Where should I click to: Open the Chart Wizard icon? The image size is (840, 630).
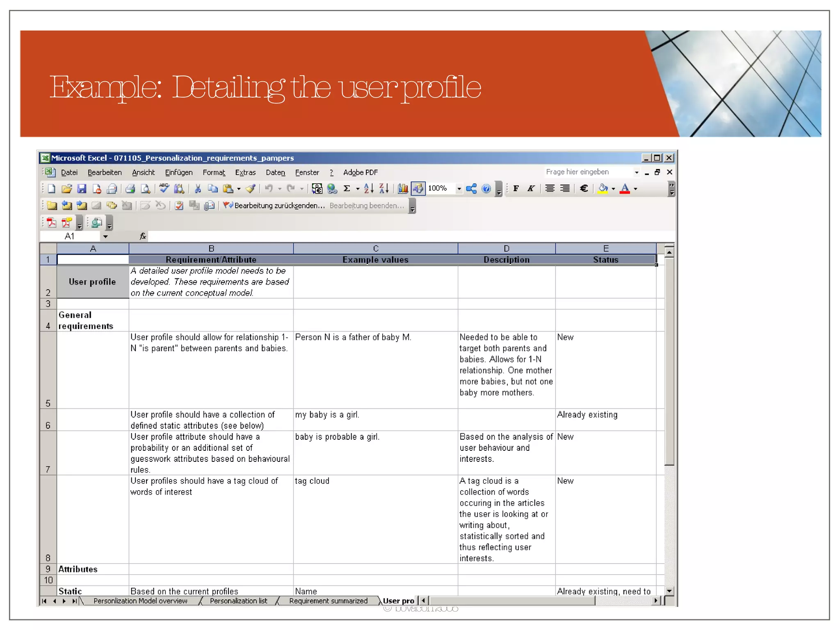(403, 189)
